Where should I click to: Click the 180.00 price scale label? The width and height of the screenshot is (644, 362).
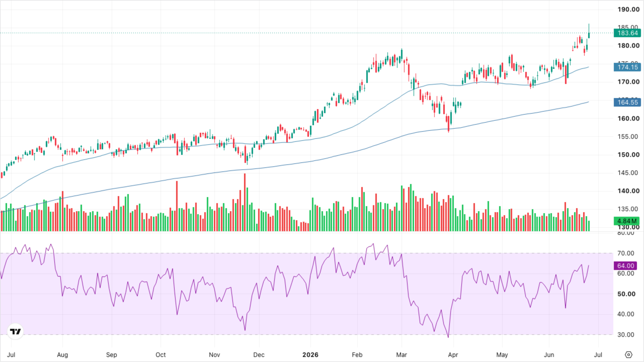pos(628,46)
